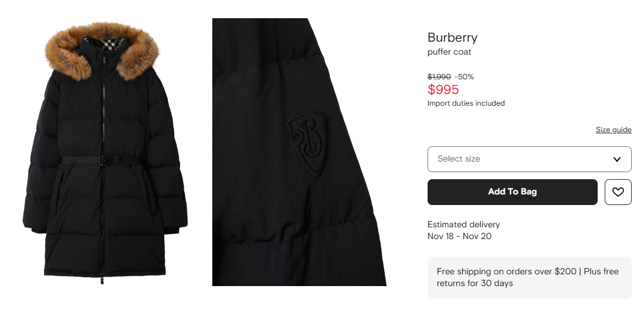Open the Size guide link
644x309 pixels.
614,130
